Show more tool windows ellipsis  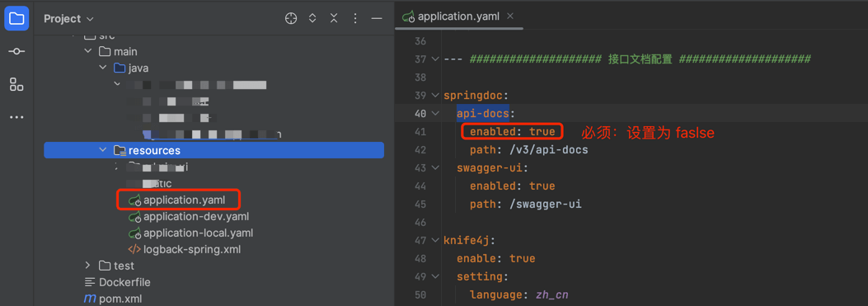pyautogui.click(x=16, y=117)
